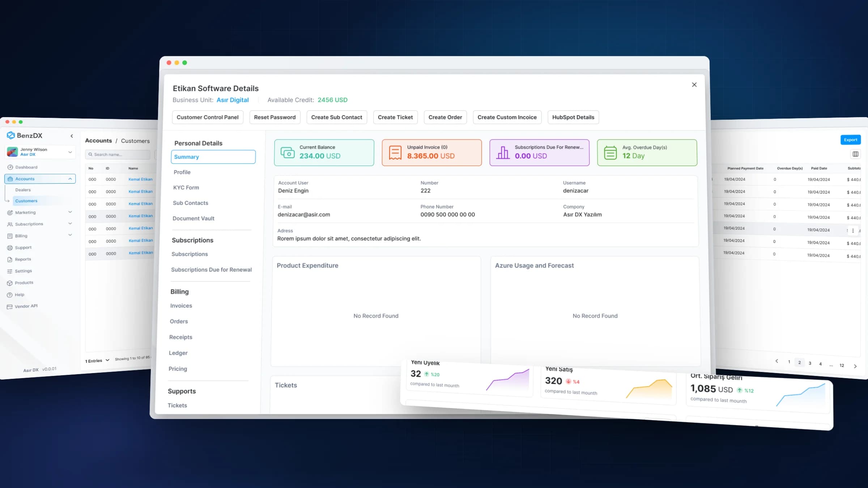The width and height of the screenshot is (868, 488).
Task: Expand the Marketing submenu chevron
Action: coord(70,212)
